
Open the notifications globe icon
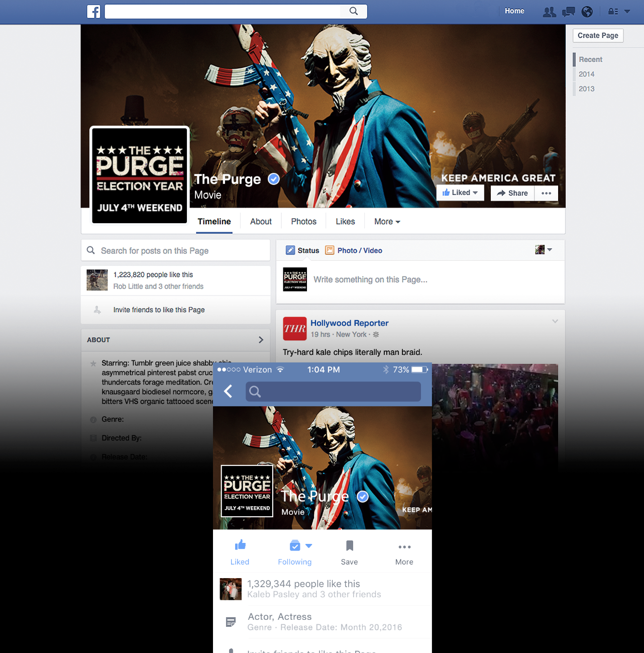click(x=587, y=12)
